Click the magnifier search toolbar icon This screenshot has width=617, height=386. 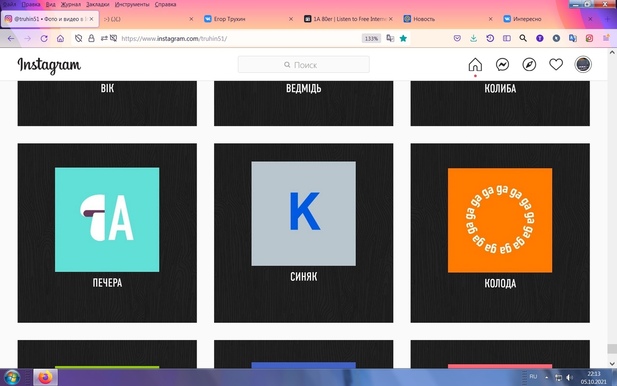pos(523,38)
